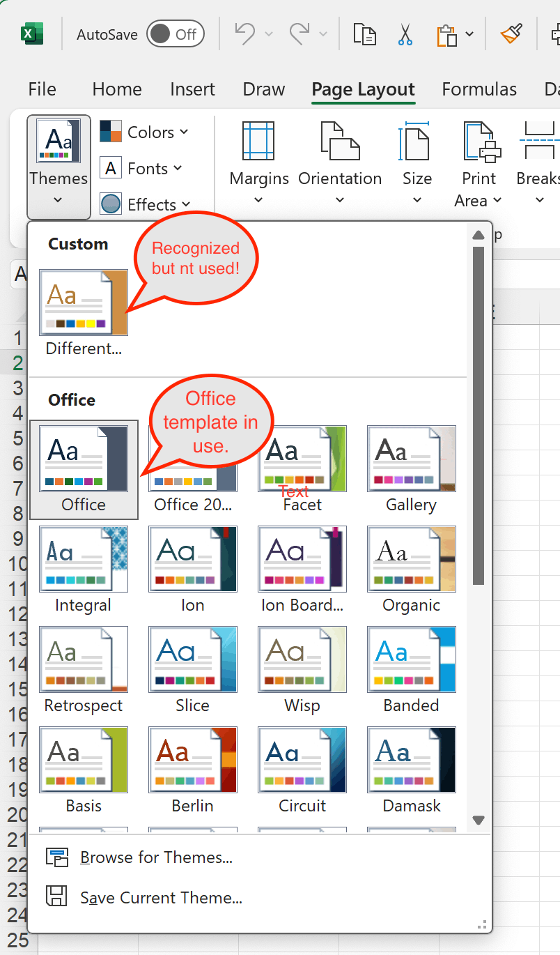Apply the Wisp theme

[302, 671]
